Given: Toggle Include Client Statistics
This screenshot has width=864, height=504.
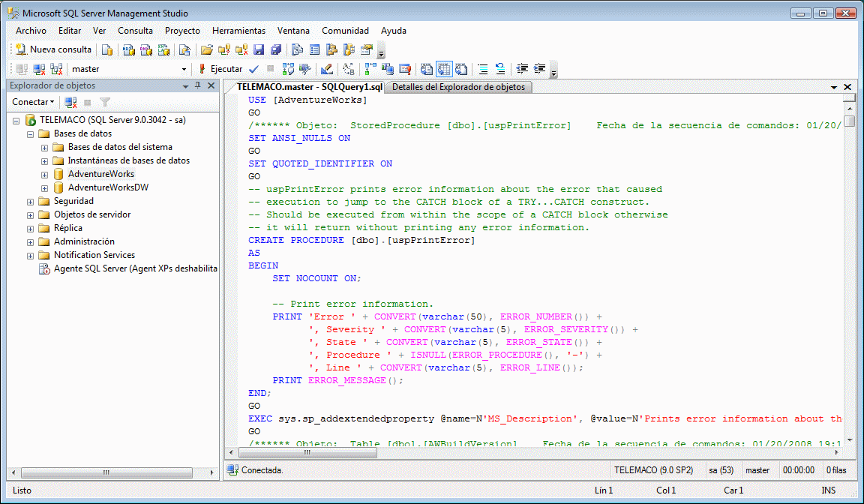Looking at the screenshot, I should 388,69.
